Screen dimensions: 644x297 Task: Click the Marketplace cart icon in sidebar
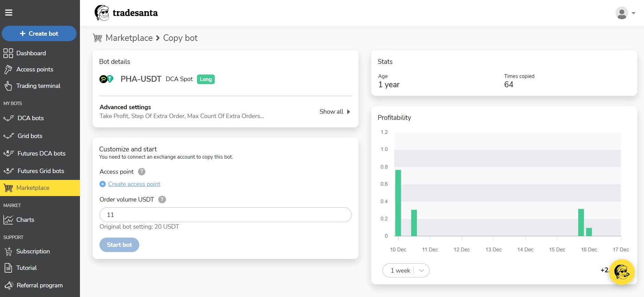tap(8, 188)
